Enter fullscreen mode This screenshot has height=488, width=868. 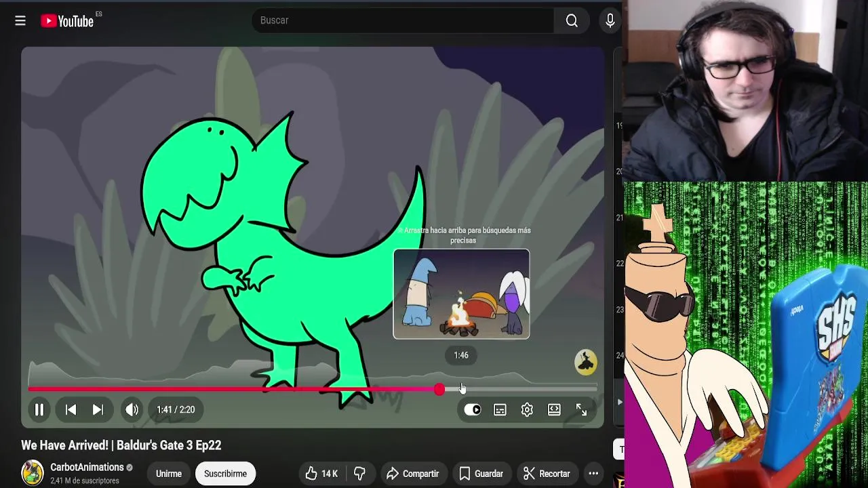click(x=581, y=409)
